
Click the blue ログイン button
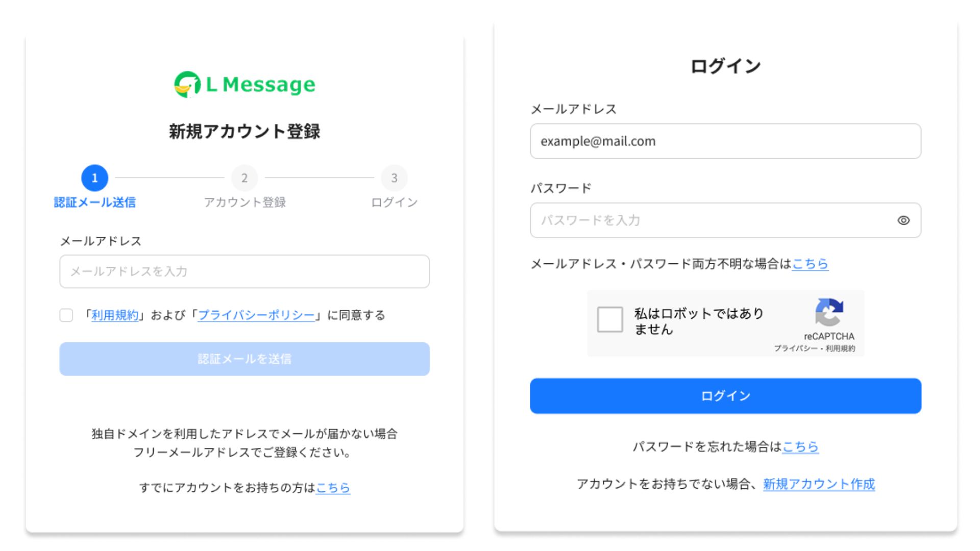point(725,396)
